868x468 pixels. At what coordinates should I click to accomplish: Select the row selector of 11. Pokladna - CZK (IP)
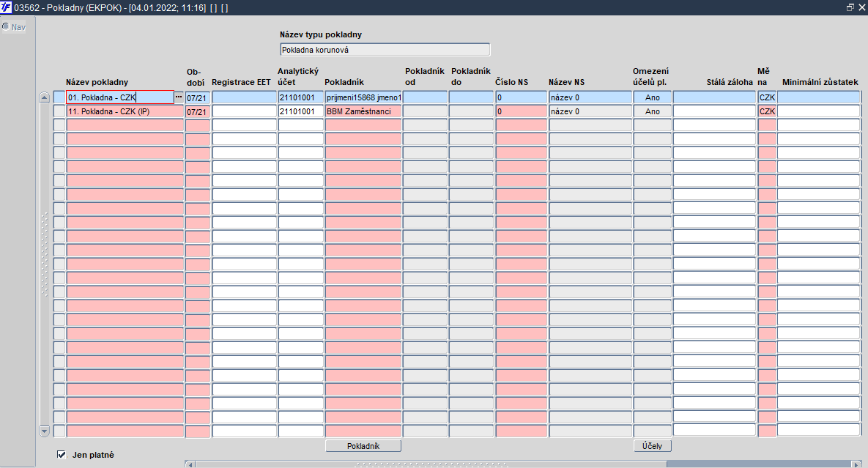(59, 111)
